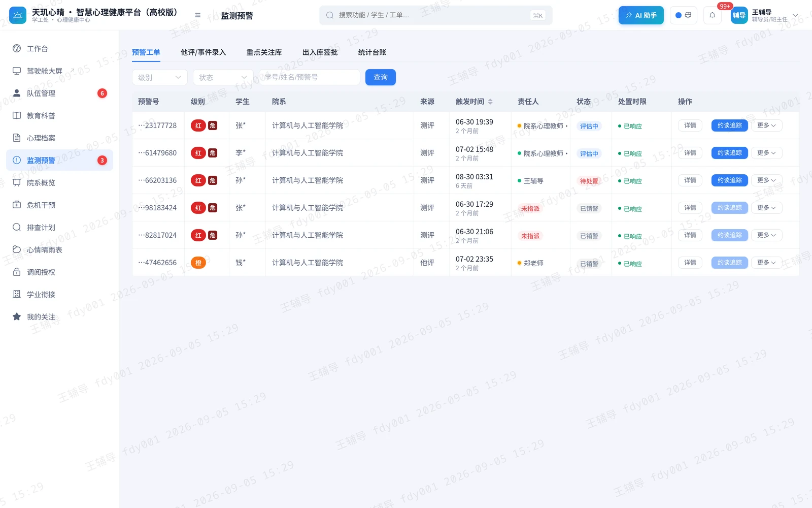Click responsible person 郑老师
Viewport: 812px width, 508px height.
click(533, 263)
